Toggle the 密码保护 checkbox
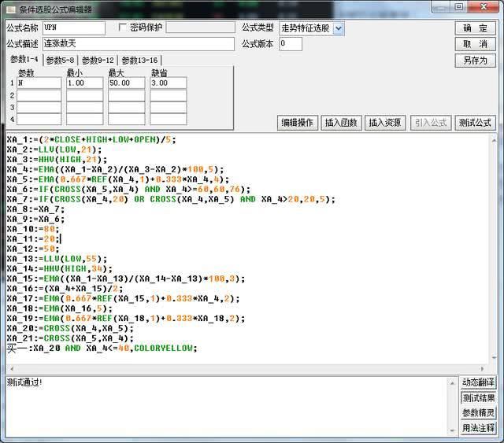 coord(123,28)
